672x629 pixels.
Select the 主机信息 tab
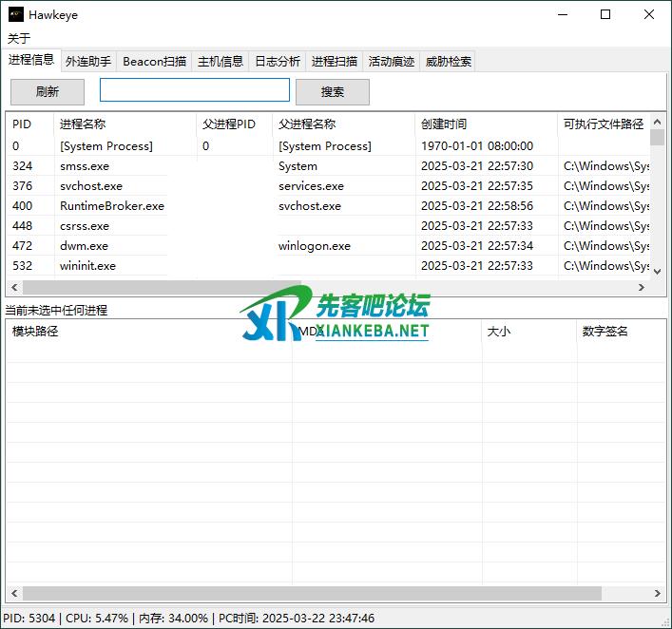(221, 62)
